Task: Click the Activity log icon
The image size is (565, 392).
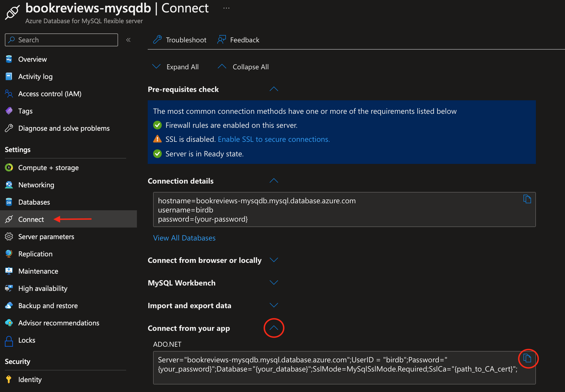Action: tap(9, 76)
